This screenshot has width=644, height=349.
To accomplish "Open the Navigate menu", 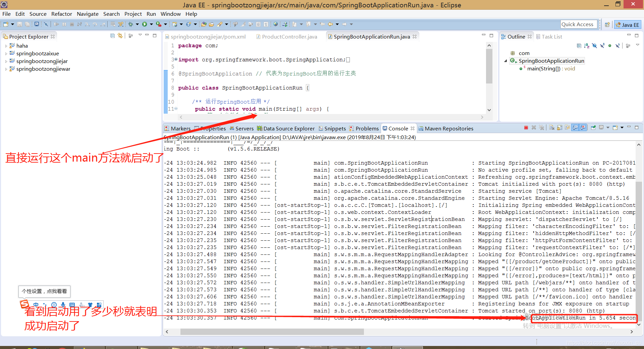I will tap(88, 14).
